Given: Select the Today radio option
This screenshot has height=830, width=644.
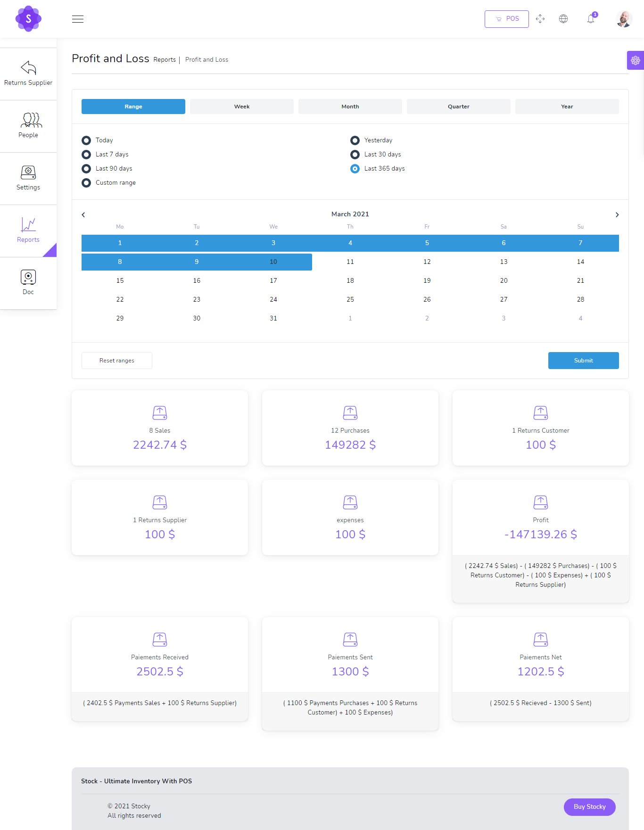Looking at the screenshot, I should point(86,140).
